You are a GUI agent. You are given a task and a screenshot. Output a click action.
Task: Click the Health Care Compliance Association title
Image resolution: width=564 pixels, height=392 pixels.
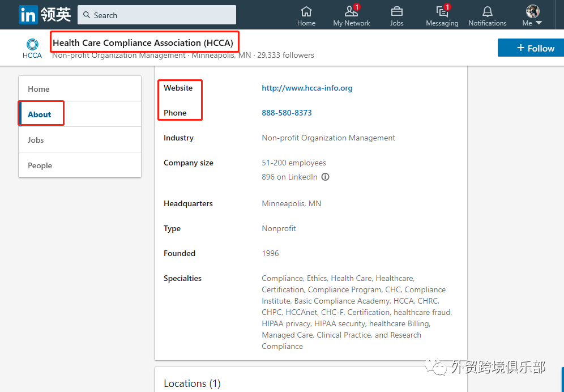click(143, 43)
